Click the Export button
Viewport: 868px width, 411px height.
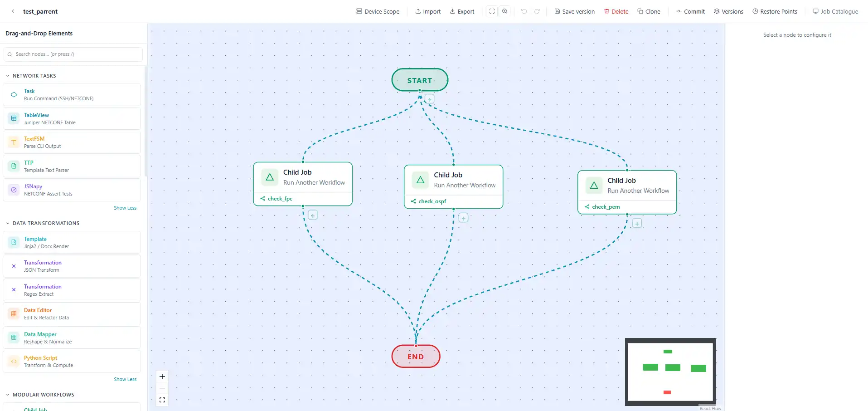pos(462,11)
